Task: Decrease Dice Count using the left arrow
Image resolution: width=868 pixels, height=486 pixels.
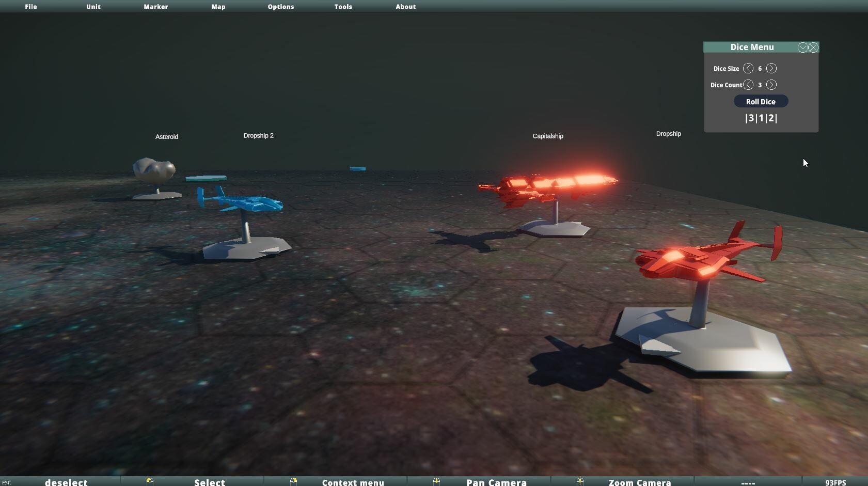Action: point(749,84)
